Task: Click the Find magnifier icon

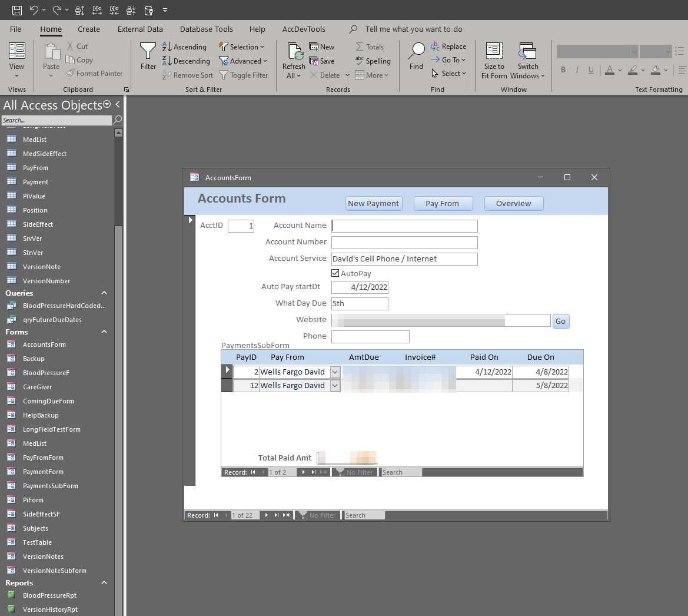Action: tap(417, 52)
